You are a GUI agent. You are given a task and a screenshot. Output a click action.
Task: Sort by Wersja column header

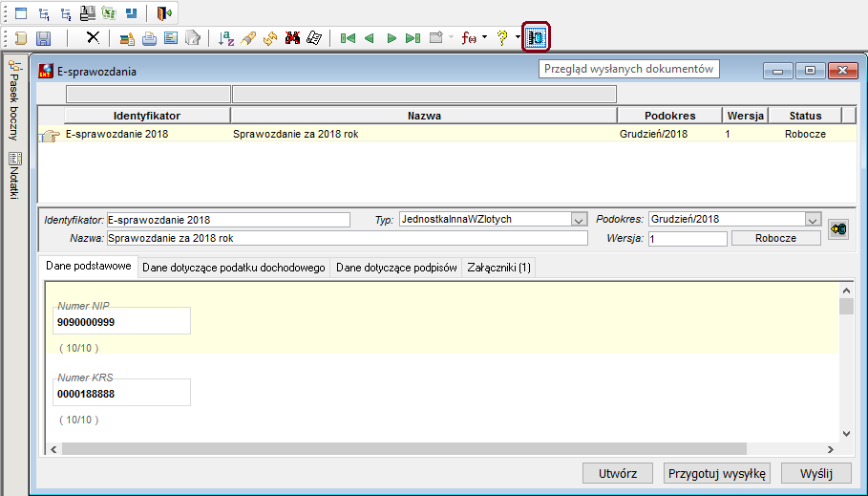[x=746, y=116]
